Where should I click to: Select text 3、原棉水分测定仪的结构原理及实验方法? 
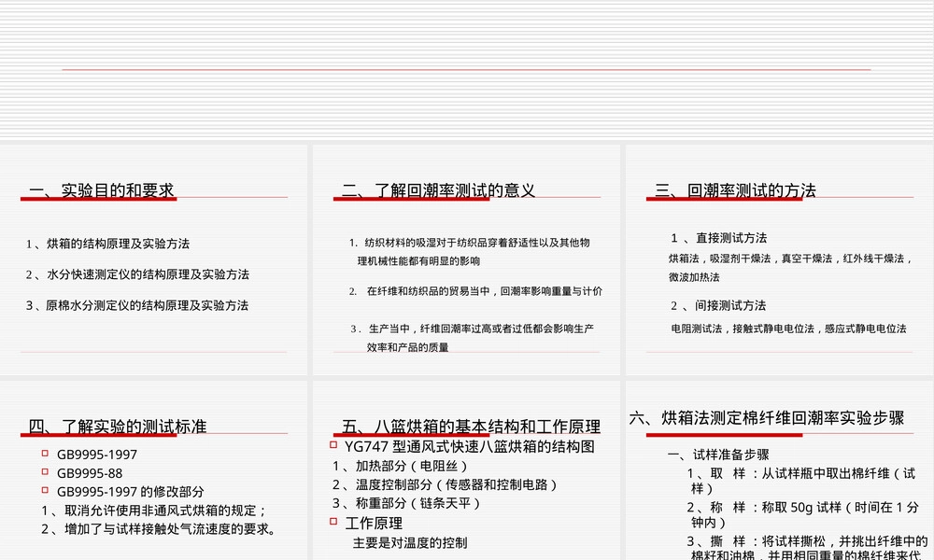click(x=136, y=305)
